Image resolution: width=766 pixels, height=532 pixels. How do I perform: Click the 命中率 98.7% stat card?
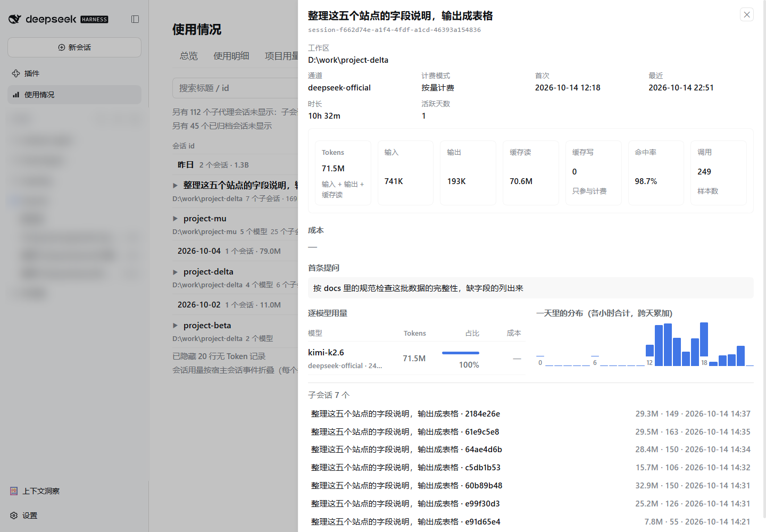pos(656,173)
